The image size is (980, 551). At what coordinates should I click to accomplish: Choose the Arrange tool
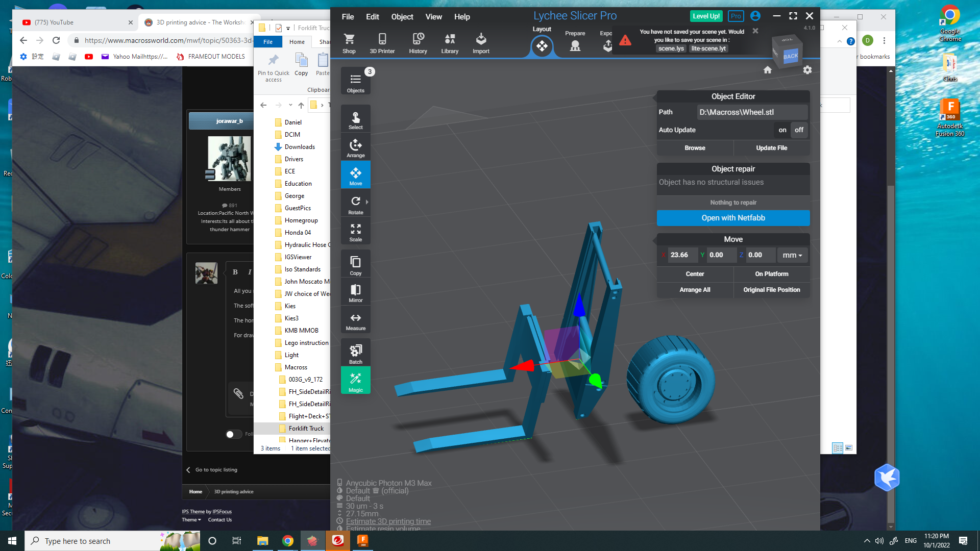click(x=356, y=148)
